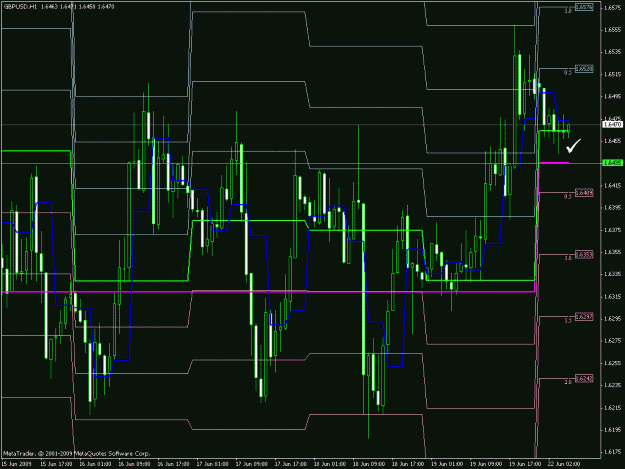This screenshot has width=625, height=469.
Task: Click 1.6175 on the price axis
Action: pyautogui.click(x=613, y=452)
